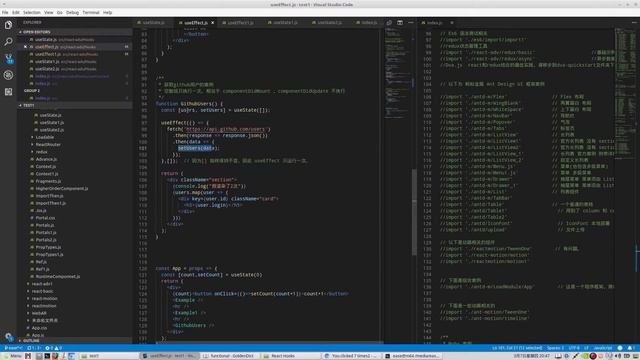The height and width of the screenshot is (360, 640).
Task: Click the errors and warnings status bar counter
Action: pyautogui.click(x=53, y=348)
